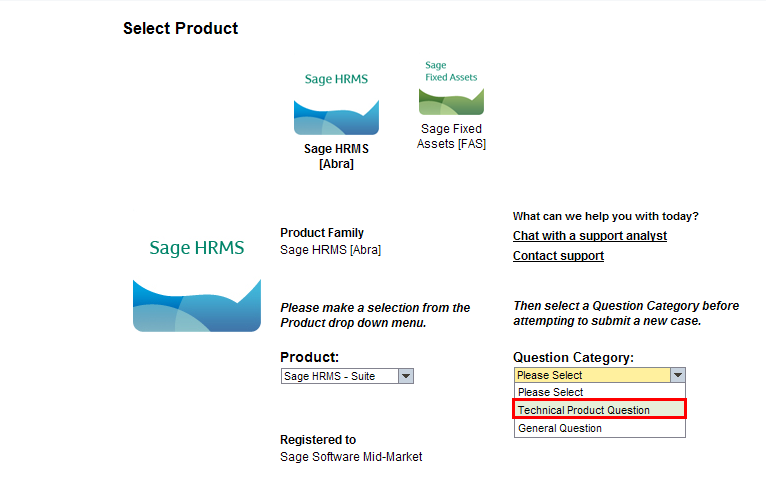Click the Sage HRMS [Abra] Product Family value
The height and width of the screenshot is (485, 766).
[330, 249]
